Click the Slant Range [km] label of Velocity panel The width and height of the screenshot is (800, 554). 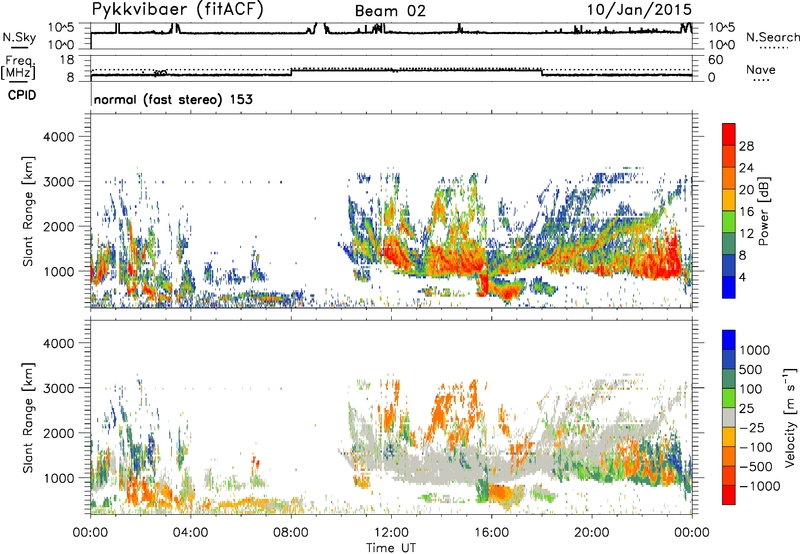(x=28, y=417)
